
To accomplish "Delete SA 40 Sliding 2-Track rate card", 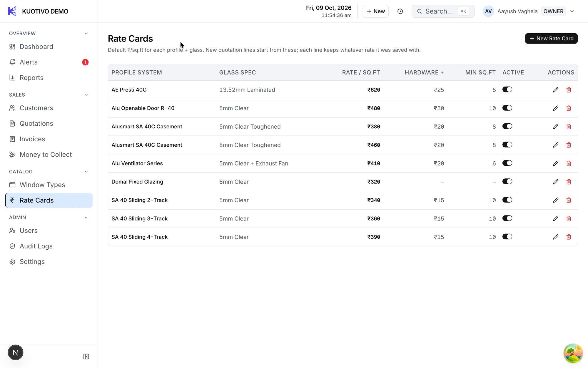I will coord(569,200).
